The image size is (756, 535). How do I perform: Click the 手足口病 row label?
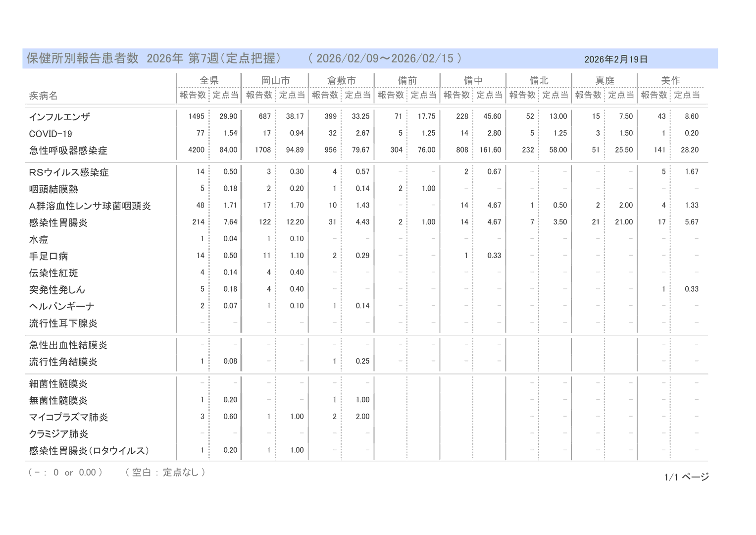point(49,256)
